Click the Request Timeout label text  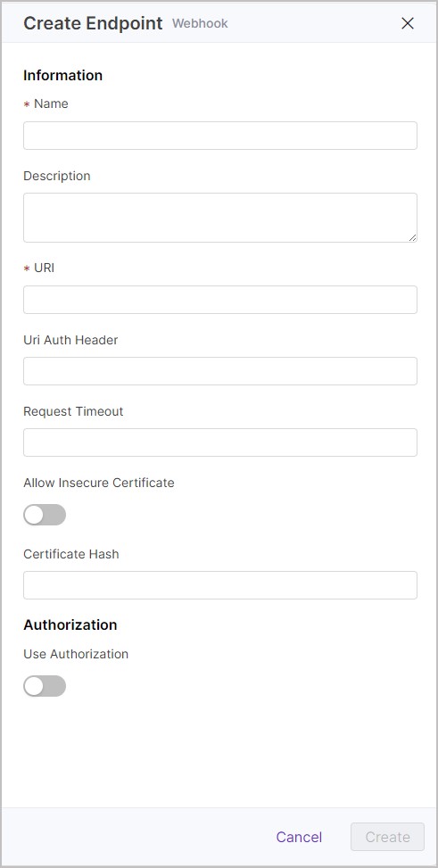[74, 411]
